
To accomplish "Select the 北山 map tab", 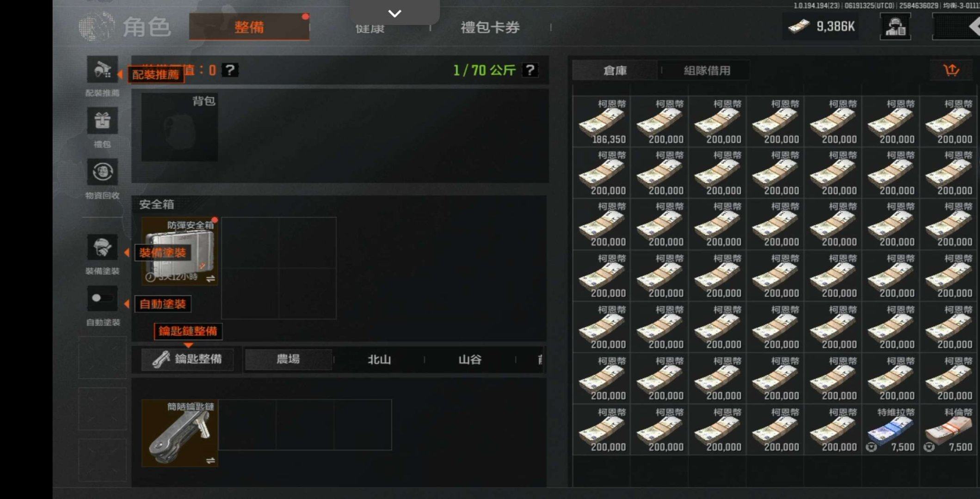I will pyautogui.click(x=379, y=359).
